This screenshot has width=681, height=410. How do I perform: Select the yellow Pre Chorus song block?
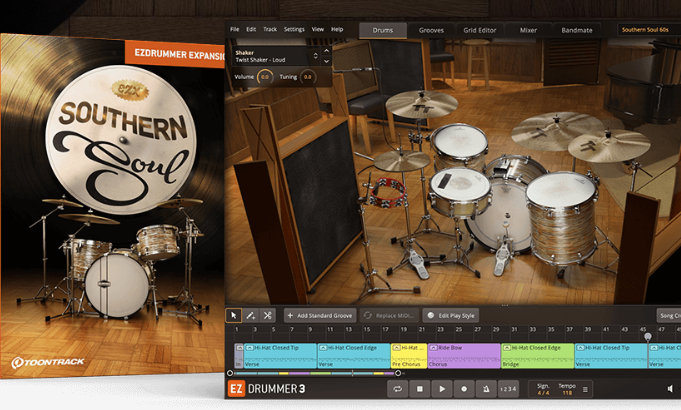(409, 356)
